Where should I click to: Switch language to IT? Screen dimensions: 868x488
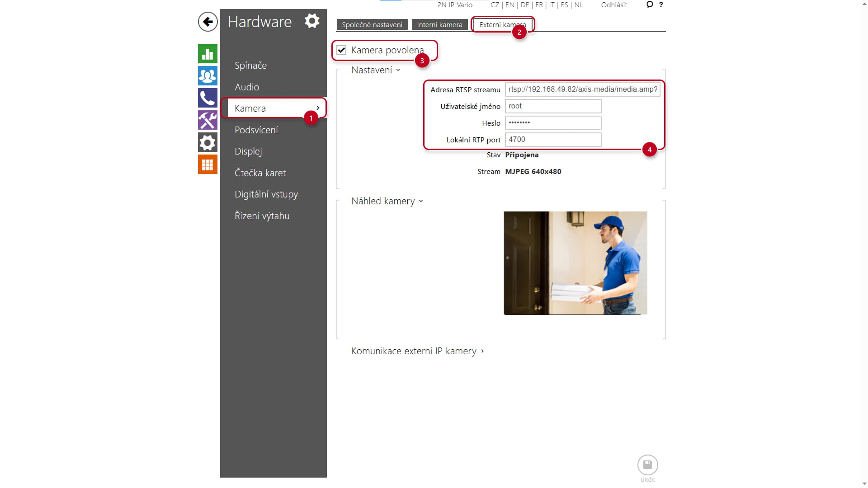(x=552, y=5)
